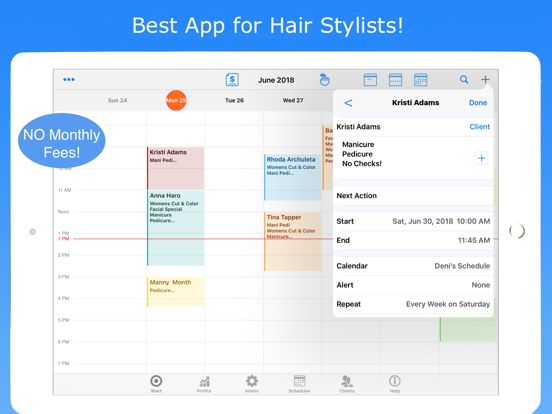Select the No Checks! note

coord(362,164)
